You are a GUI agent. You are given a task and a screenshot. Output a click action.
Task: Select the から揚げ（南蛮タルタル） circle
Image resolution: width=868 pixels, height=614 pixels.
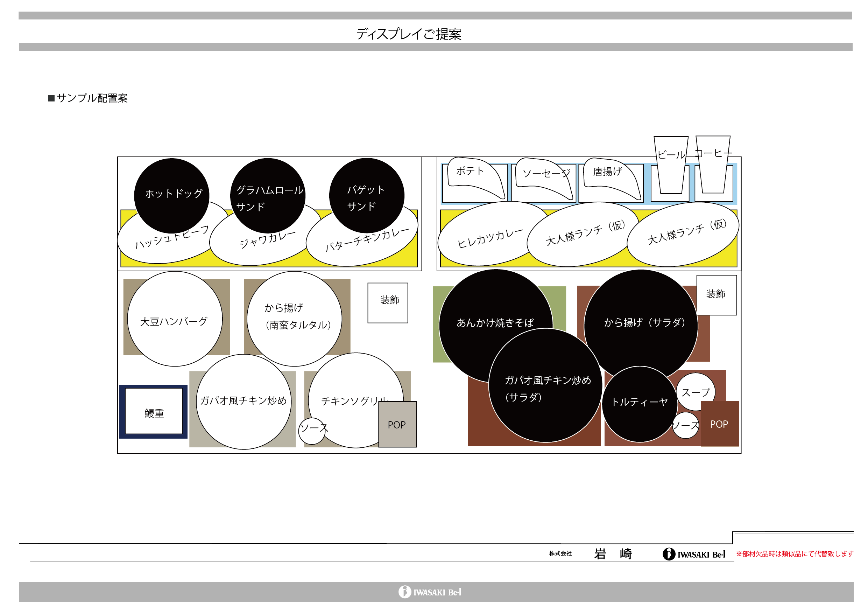tap(294, 319)
